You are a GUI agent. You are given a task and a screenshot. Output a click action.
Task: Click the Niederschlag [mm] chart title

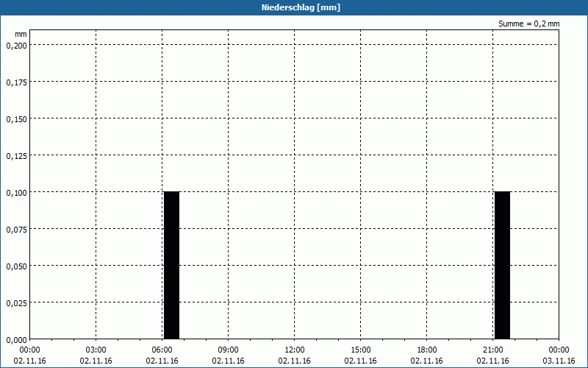301,7
